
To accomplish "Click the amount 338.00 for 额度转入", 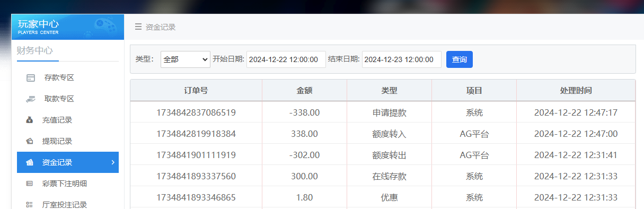I will tap(304, 134).
